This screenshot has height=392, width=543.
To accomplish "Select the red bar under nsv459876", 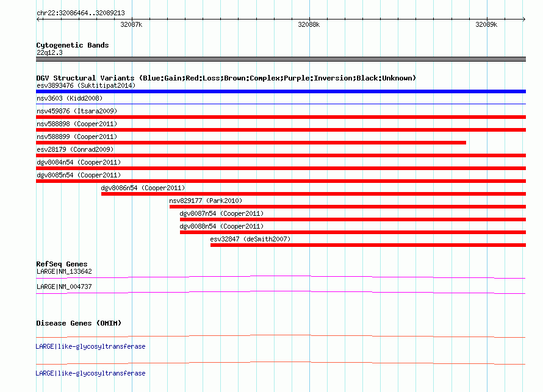I will (281, 117).
